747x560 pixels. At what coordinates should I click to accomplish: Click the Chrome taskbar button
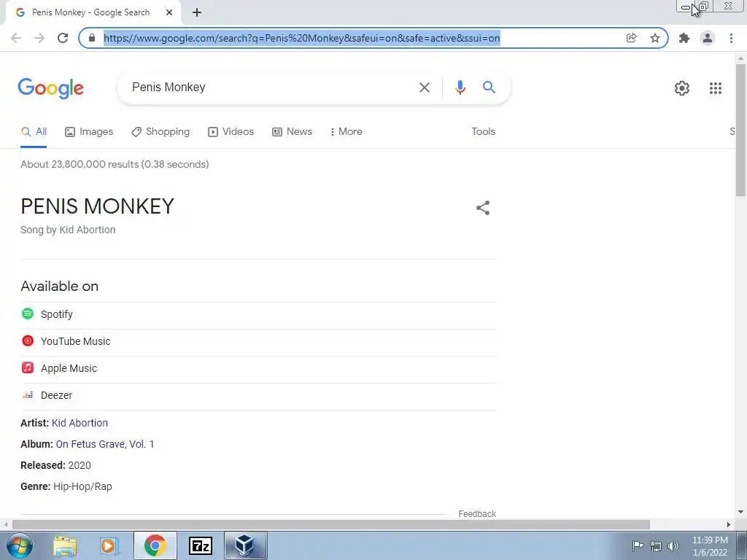point(155,545)
